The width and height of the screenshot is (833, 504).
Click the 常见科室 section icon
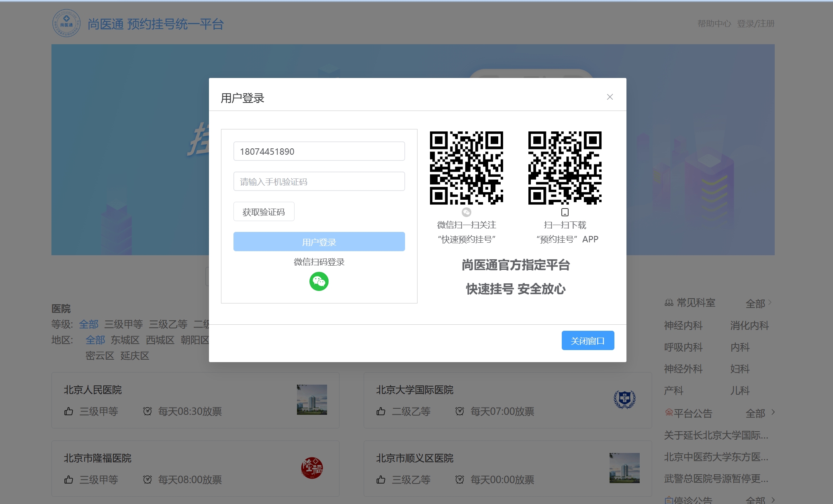pyautogui.click(x=669, y=303)
